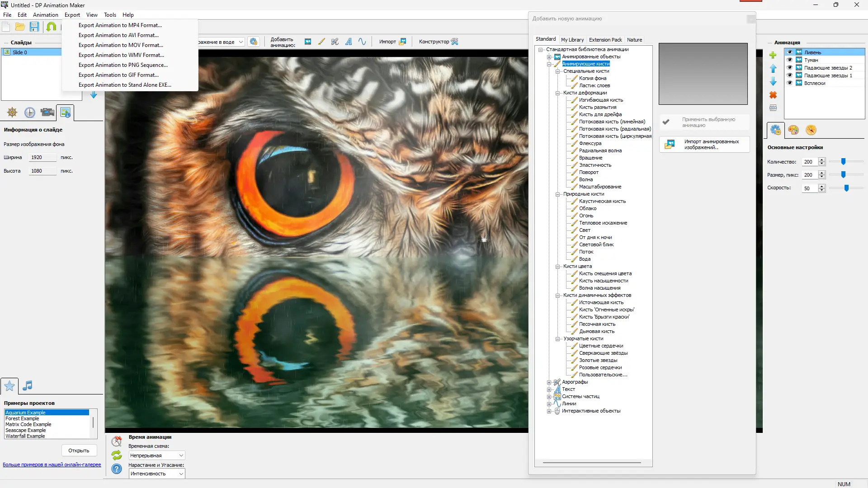
Task: Hide the Падающие звезды 2 layer
Action: pyautogui.click(x=790, y=67)
